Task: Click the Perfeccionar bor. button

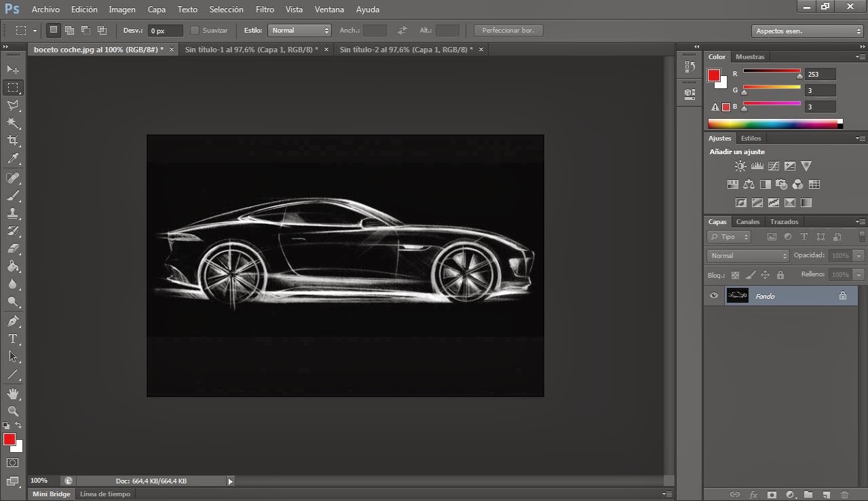Action: coord(508,31)
